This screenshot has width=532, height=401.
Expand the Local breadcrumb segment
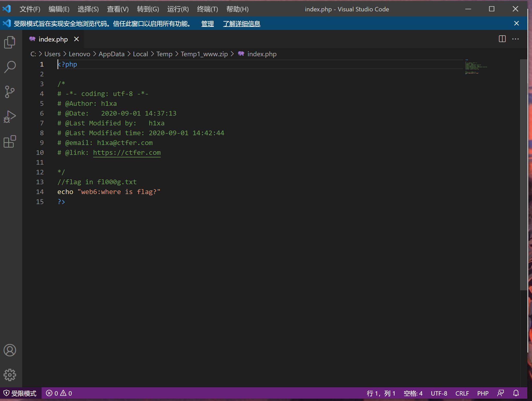point(140,54)
